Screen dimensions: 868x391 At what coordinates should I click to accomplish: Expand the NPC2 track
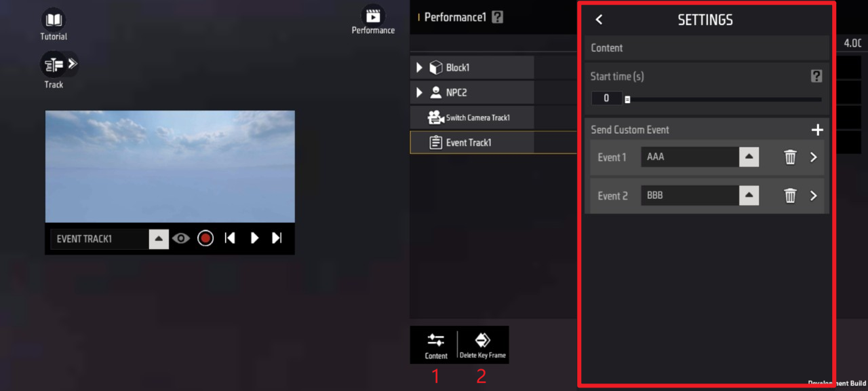click(x=419, y=92)
